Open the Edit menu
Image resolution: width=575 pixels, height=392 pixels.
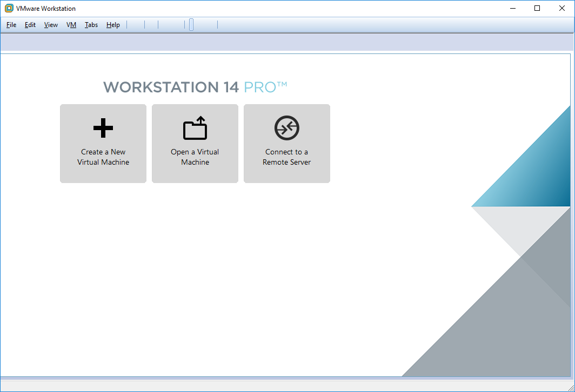tap(30, 25)
